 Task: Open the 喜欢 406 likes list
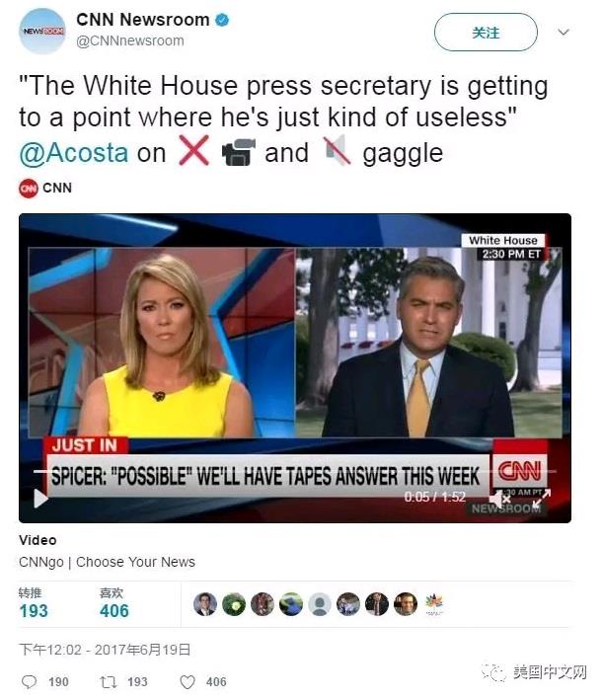114,603
